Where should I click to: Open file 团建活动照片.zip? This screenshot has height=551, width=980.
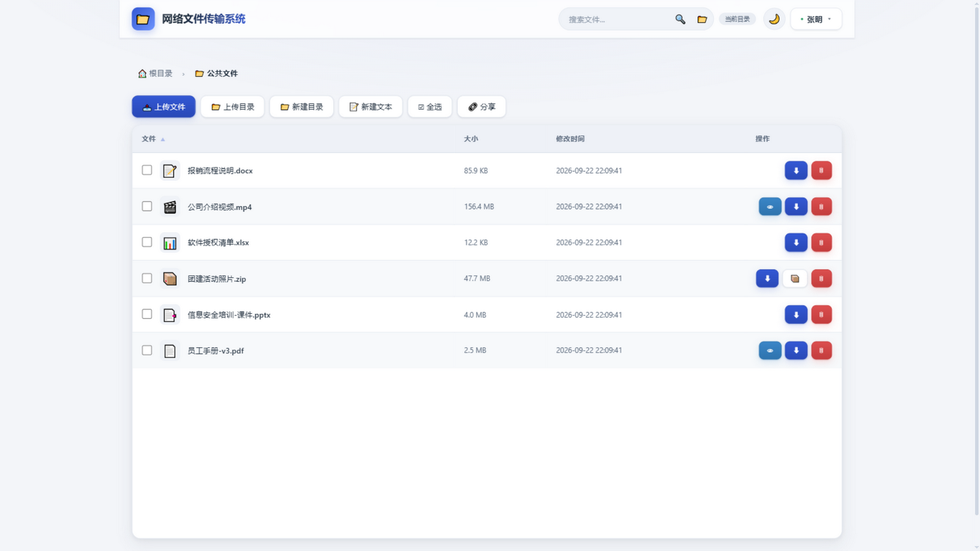coord(217,279)
